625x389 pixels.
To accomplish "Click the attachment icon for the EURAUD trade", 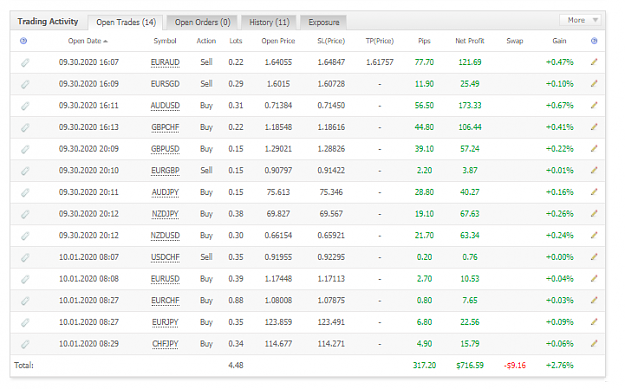I will point(25,63).
